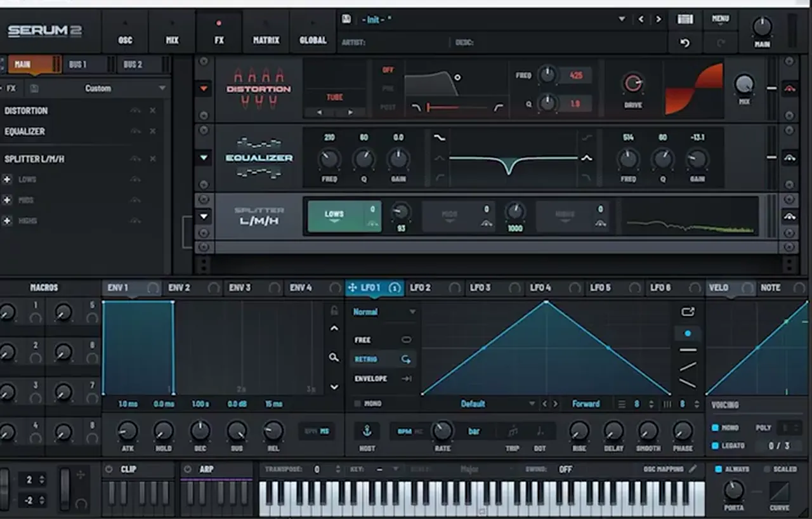812x519 pixels.
Task: Enable the SCALED portamento checkbox
Action: tap(767, 469)
